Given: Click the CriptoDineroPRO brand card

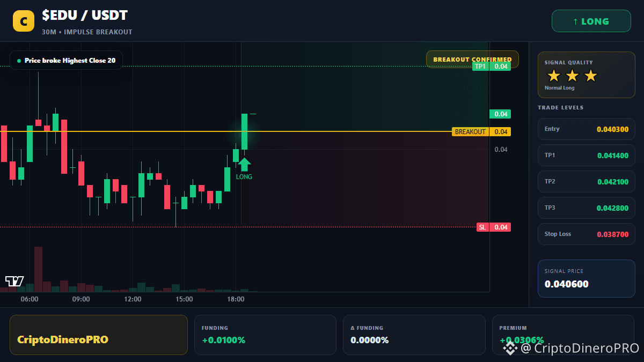Looking at the screenshot, I should pyautogui.click(x=99, y=335).
